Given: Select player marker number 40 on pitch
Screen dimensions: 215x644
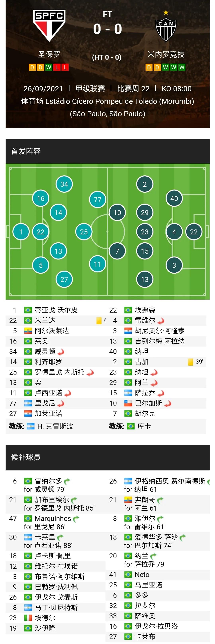Looking at the screenshot, I should tap(174, 198).
